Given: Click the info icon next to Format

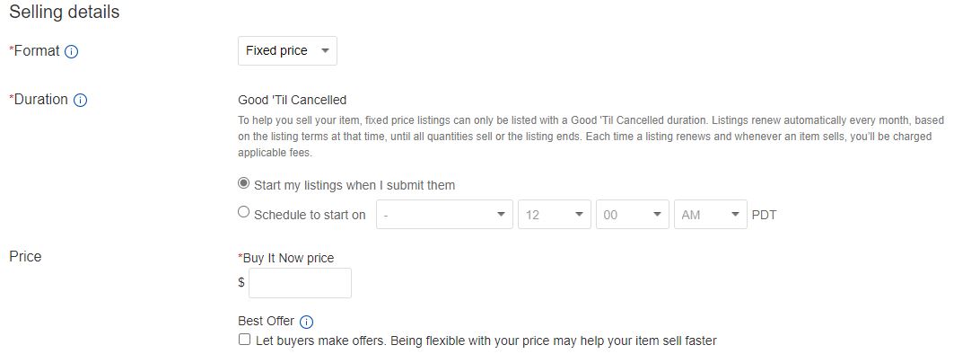Looking at the screenshot, I should 71,51.
